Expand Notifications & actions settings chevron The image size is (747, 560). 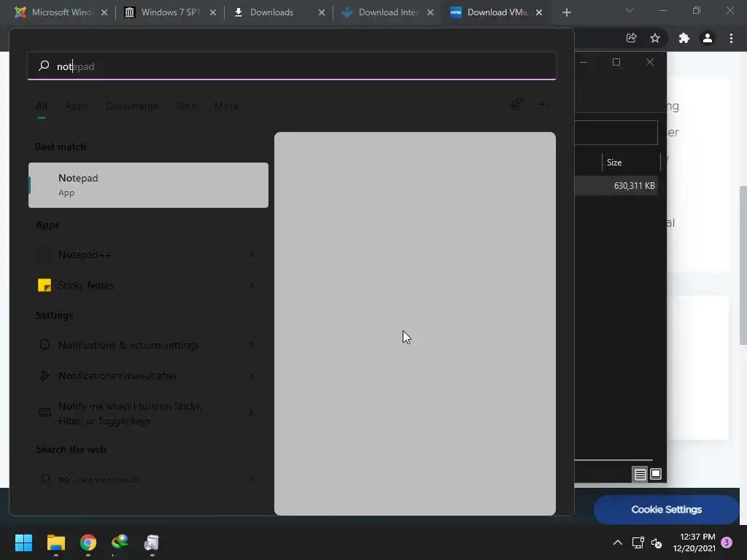252,345
